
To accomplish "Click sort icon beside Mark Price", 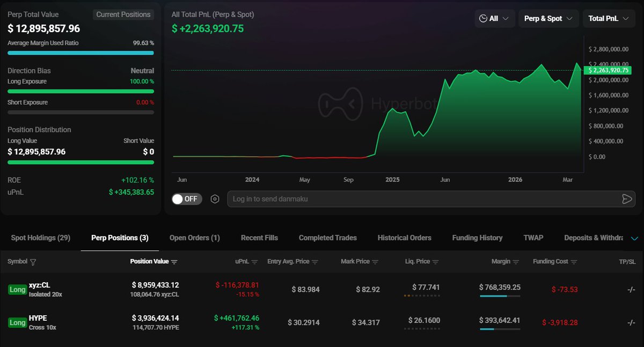I will point(375,262).
